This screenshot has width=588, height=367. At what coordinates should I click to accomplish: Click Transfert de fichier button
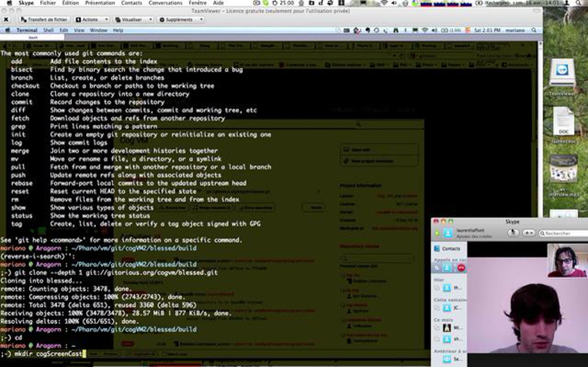click(44, 19)
